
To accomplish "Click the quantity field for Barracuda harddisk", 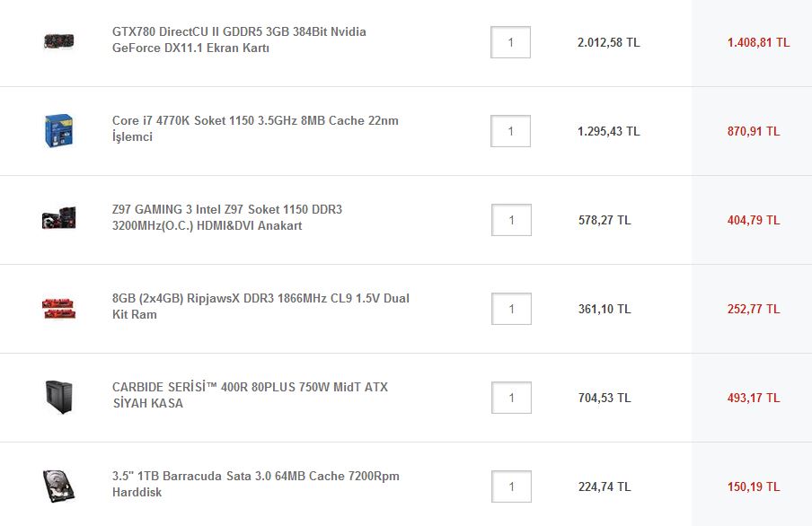I will click(x=510, y=487).
